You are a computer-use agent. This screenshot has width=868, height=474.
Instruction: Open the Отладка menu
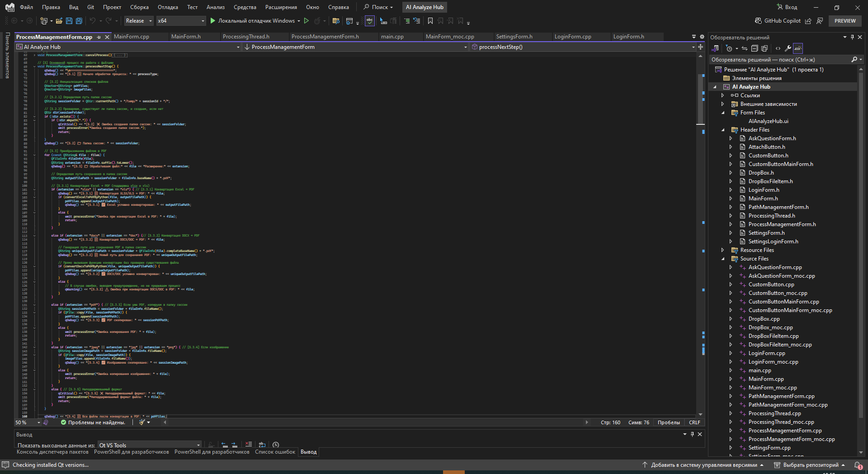coord(168,7)
